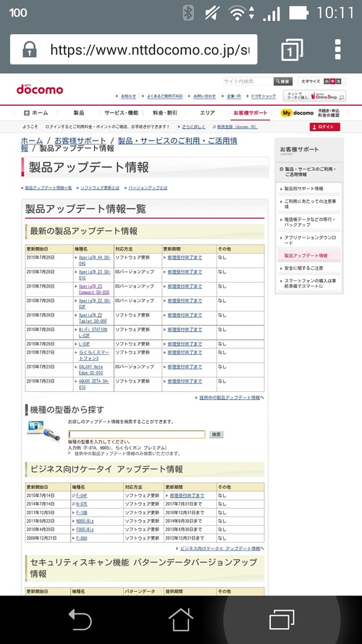362x644 pixels.
Task: Select the 中 text size option
Action: (x=332, y=81)
